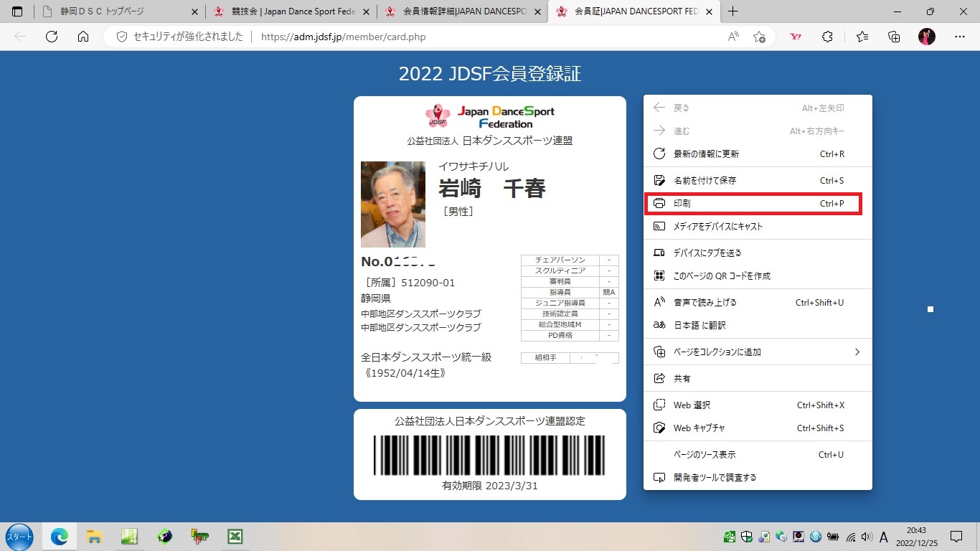Click the 有効期限 2023/3/31 text

pos(490,486)
